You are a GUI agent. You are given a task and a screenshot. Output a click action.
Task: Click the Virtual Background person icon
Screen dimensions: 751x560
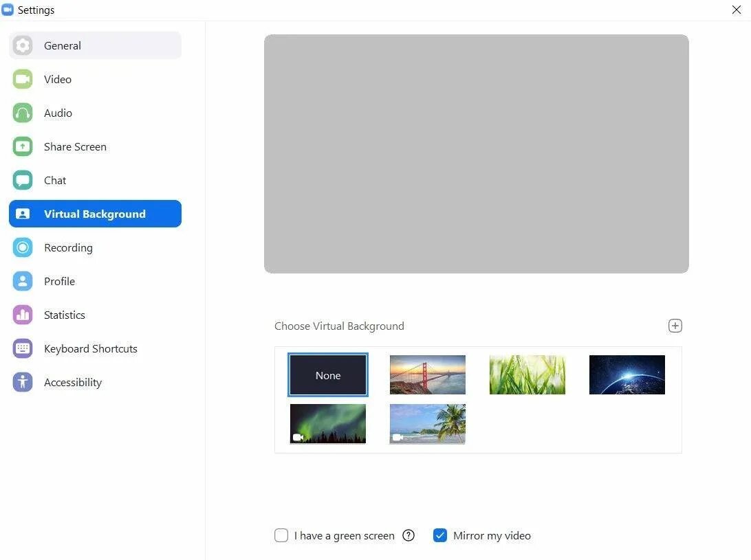tap(23, 214)
